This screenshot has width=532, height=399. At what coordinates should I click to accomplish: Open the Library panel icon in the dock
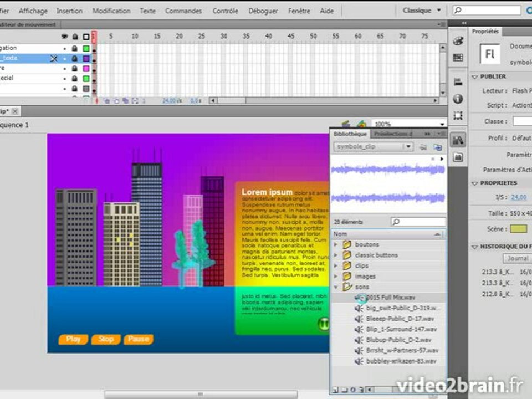click(x=458, y=140)
